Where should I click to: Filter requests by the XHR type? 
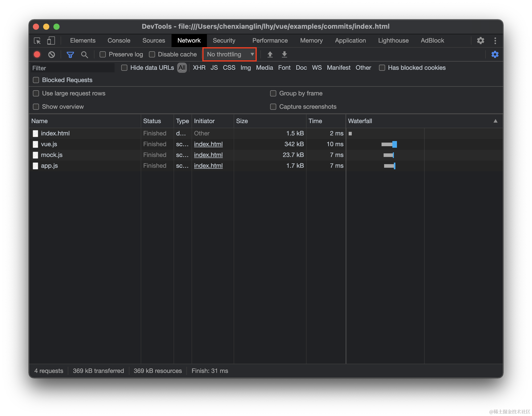coord(199,68)
